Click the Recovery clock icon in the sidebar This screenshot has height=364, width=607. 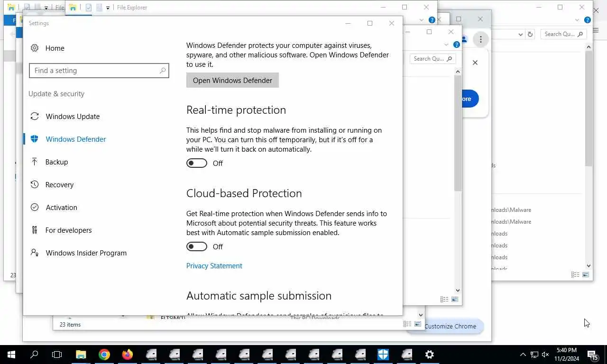tap(35, 185)
